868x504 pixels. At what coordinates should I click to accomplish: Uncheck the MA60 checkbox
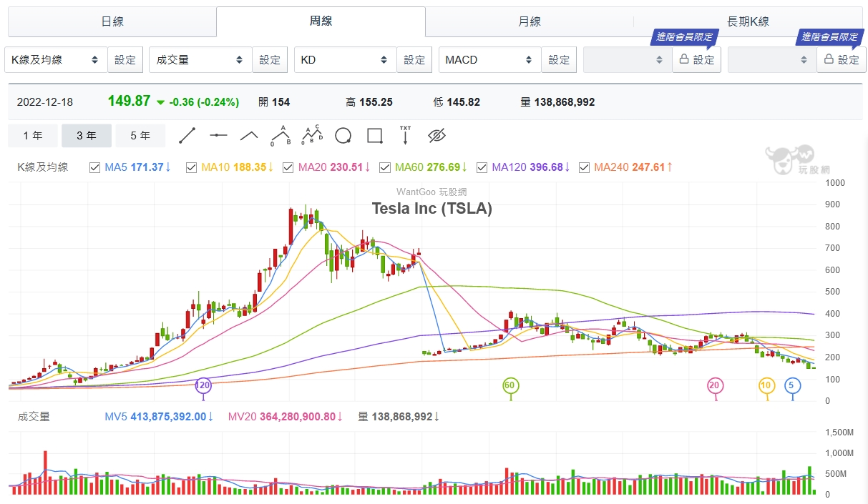(x=384, y=167)
